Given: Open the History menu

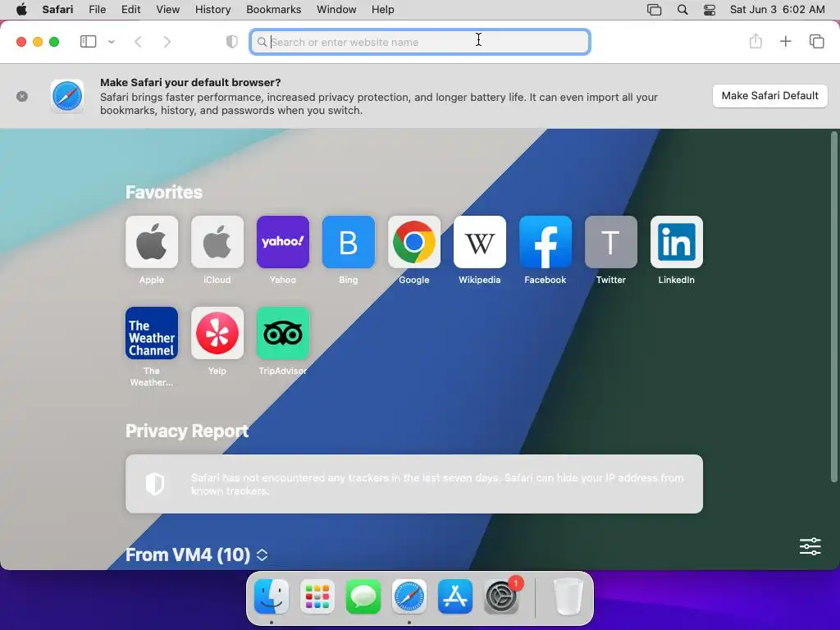Looking at the screenshot, I should (x=212, y=10).
